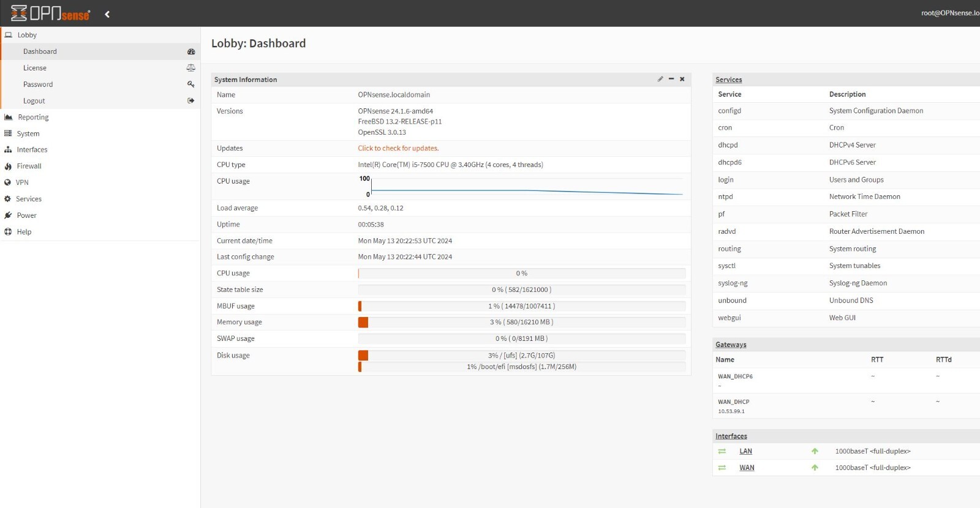Click the edit pencil icon on System Information
This screenshot has width=980, height=508.
[x=660, y=79]
